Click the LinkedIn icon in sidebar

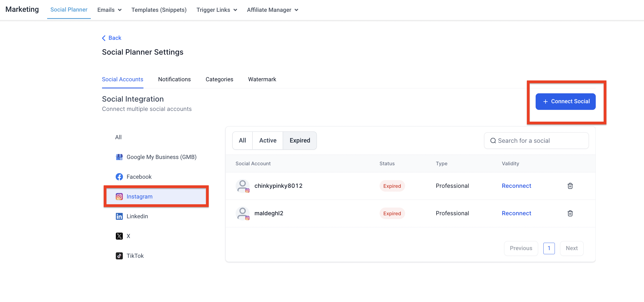tap(119, 216)
